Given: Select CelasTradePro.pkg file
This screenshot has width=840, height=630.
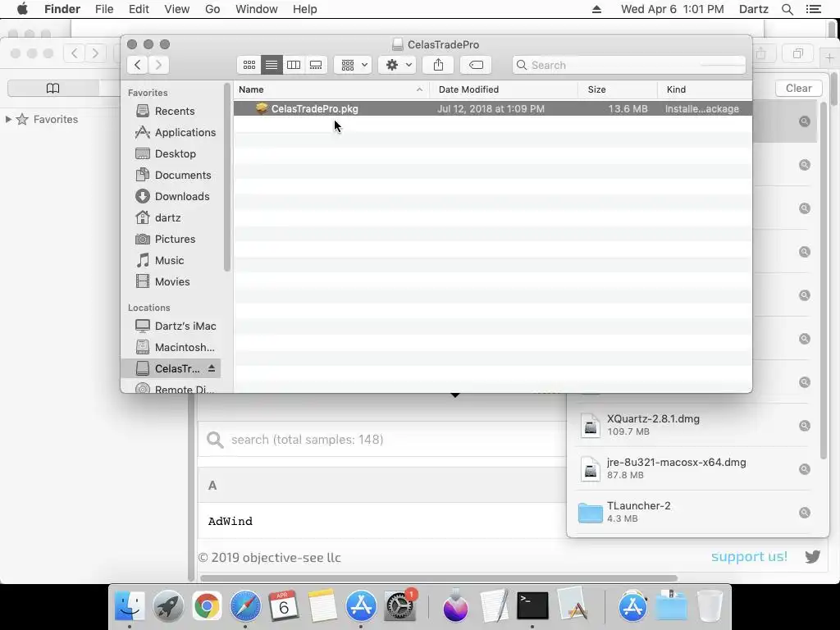Looking at the screenshot, I should [x=492, y=109].
